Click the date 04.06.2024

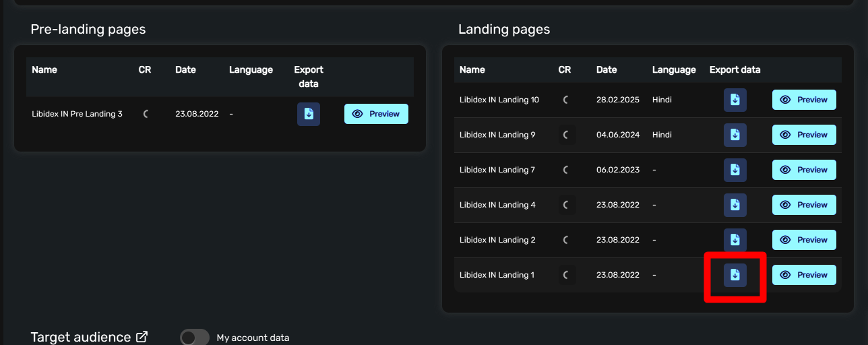pos(618,135)
